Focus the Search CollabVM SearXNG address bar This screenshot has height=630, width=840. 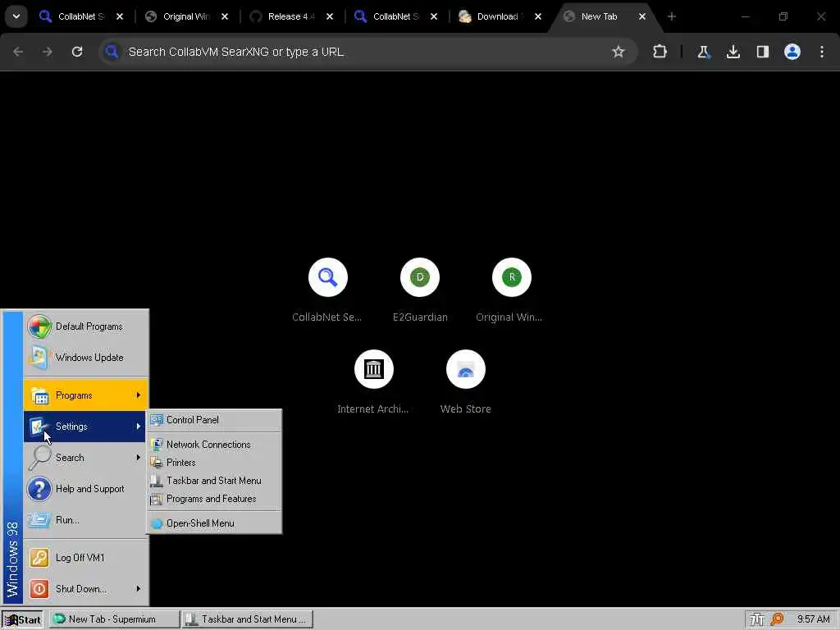tap(367, 52)
